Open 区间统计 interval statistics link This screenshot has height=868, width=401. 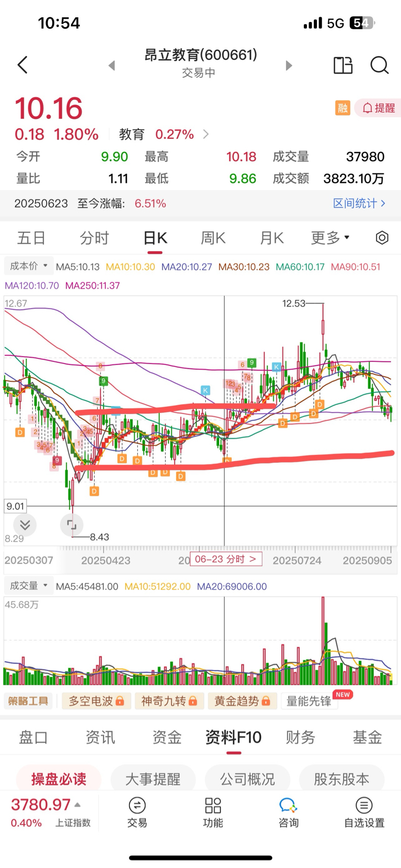[359, 203]
